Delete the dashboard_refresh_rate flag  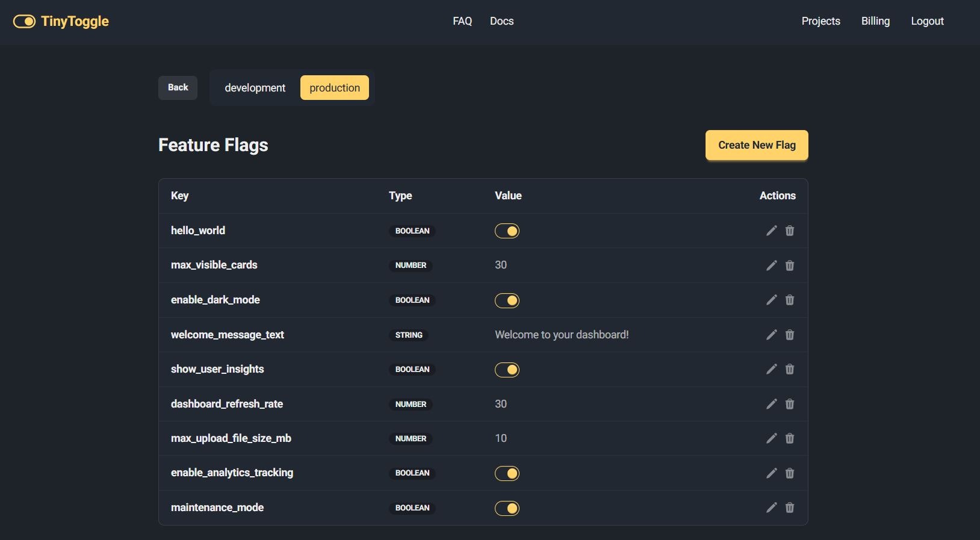[790, 404]
